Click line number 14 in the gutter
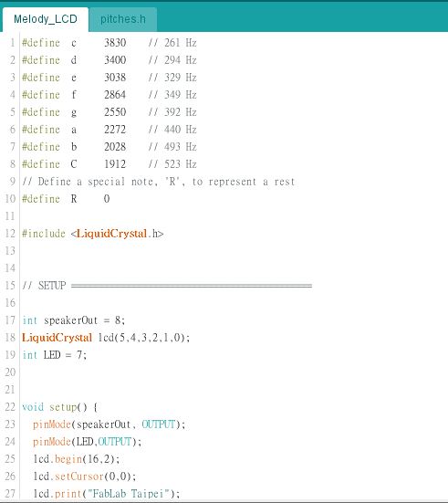The width and height of the screenshot is (448, 503). pos(10,268)
